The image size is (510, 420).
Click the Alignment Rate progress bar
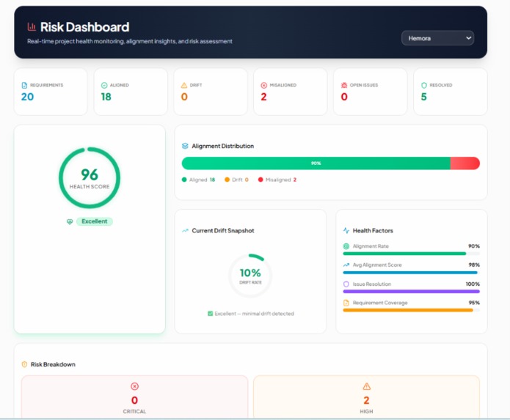pos(412,254)
